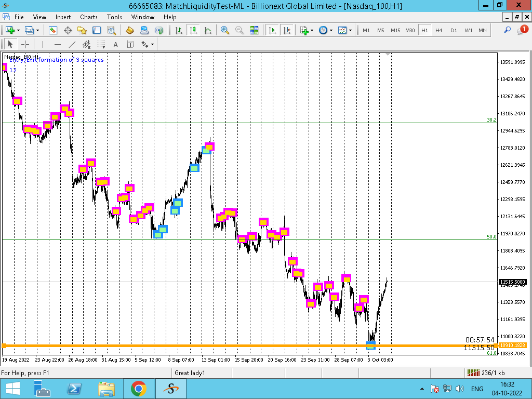Screen dimensions: 532x399
Task: Switch chart to bar chart mode
Action: pyautogui.click(x=179, y=30)
